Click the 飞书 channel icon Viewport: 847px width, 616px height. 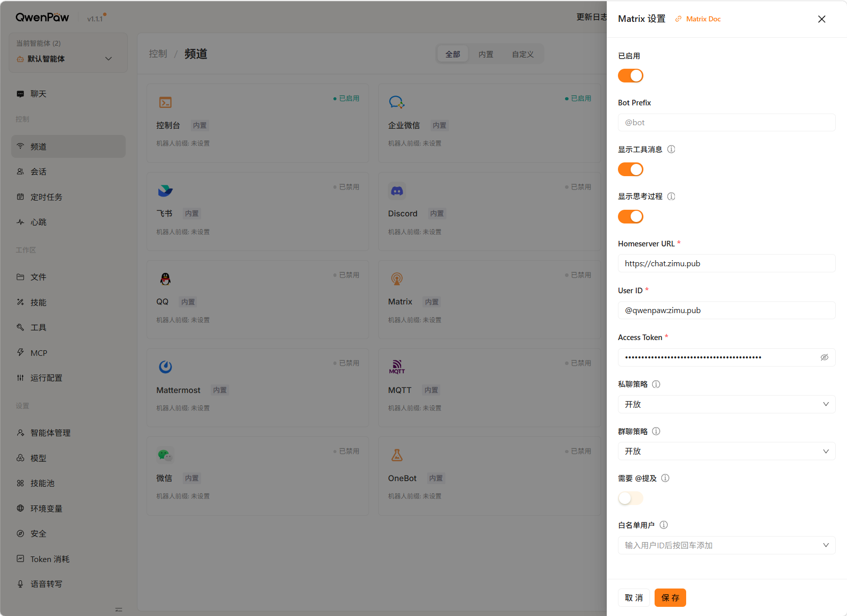coord(165,191)
